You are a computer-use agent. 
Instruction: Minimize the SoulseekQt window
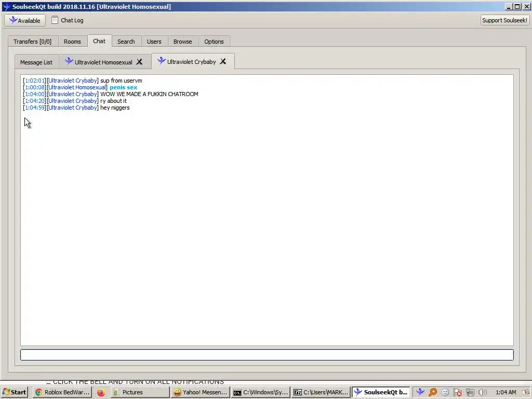click(509, 6)
